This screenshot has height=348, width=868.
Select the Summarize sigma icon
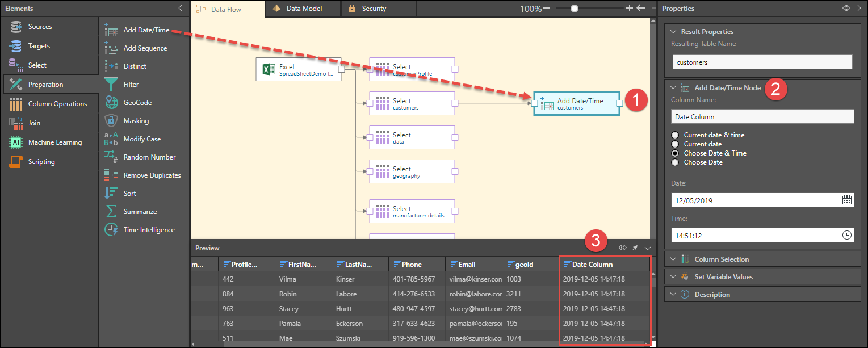point(111,212)
